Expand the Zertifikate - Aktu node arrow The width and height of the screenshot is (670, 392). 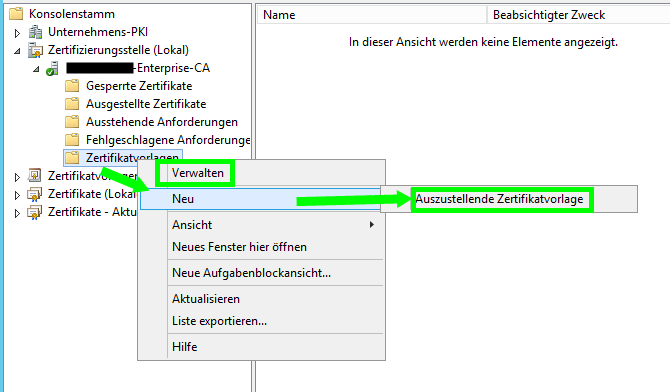(x=17, y=213)
